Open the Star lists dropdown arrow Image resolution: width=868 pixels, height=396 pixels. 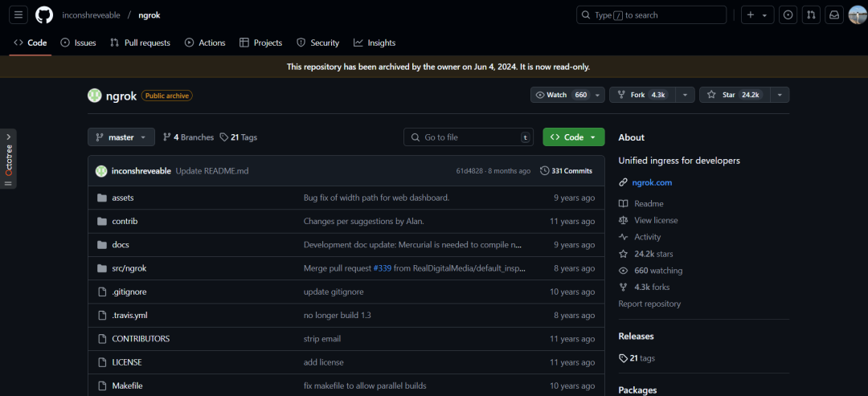[x=780, y=95]
